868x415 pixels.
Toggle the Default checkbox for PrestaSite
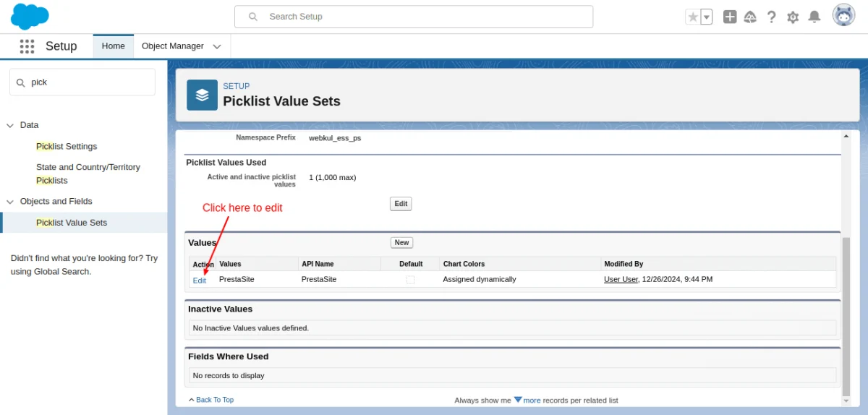click(410, 279)
